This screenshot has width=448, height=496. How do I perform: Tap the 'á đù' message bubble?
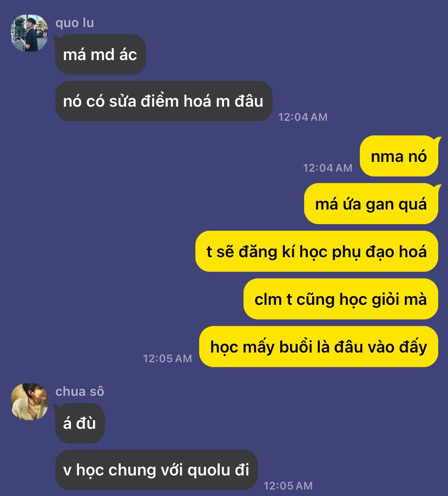80,423
